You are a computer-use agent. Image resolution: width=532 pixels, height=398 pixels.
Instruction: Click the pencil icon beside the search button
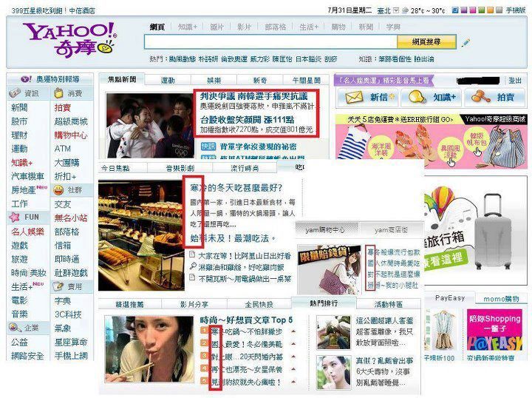(465, 43)
